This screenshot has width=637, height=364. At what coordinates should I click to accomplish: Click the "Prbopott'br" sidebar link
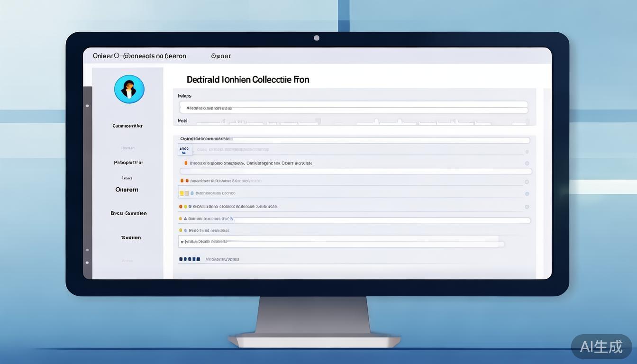pyautogui.click(x=128, y=163)
